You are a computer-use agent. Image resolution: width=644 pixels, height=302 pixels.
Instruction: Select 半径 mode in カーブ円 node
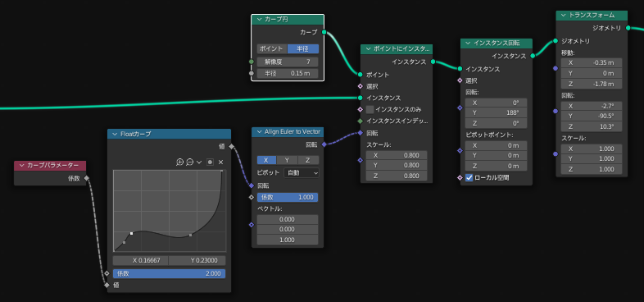(x=302, y=48)
